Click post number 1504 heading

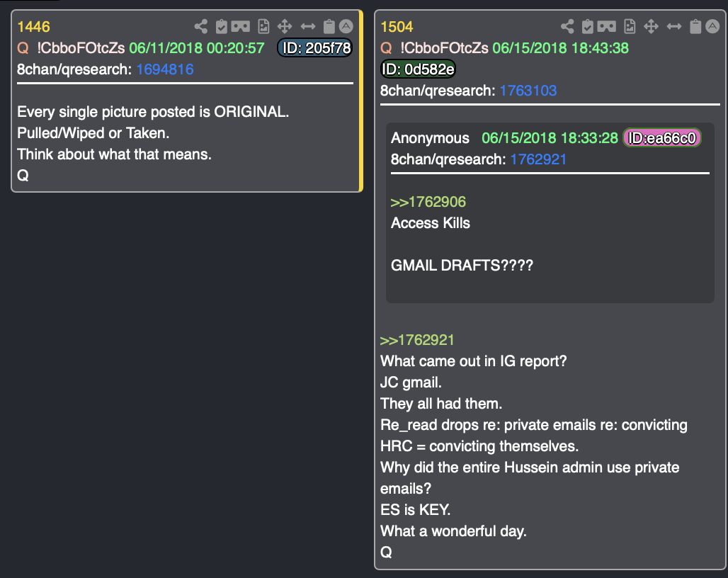tap(397, 27)
